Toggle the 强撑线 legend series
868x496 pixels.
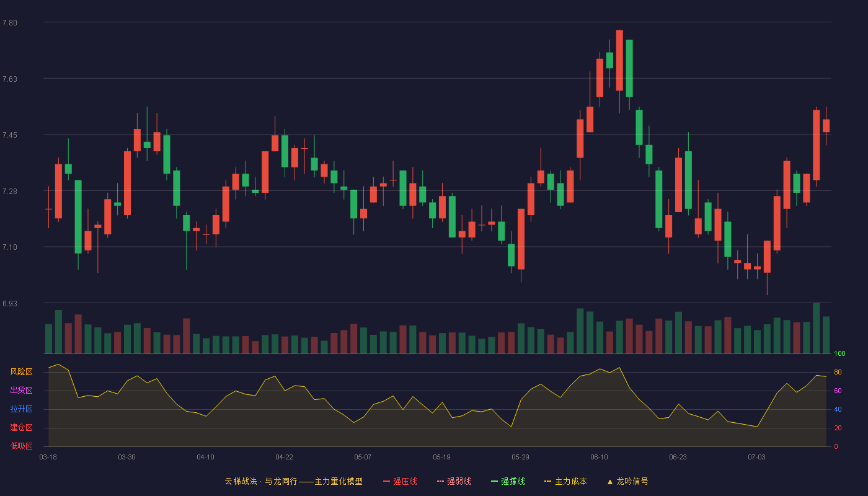coord(508,481)
